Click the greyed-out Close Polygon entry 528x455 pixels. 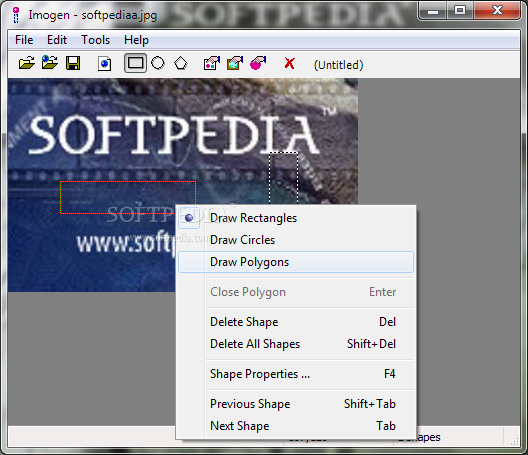(296, 292)
